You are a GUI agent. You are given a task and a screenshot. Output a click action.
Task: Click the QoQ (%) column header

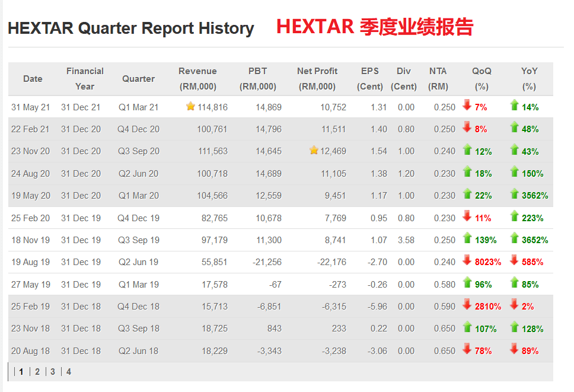[x=481, y=79]
